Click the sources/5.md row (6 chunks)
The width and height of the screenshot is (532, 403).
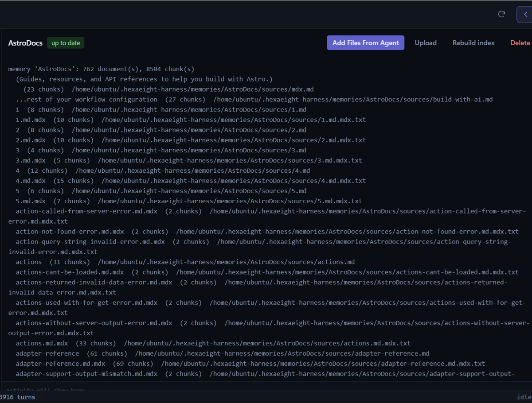[x=161, y=191]
